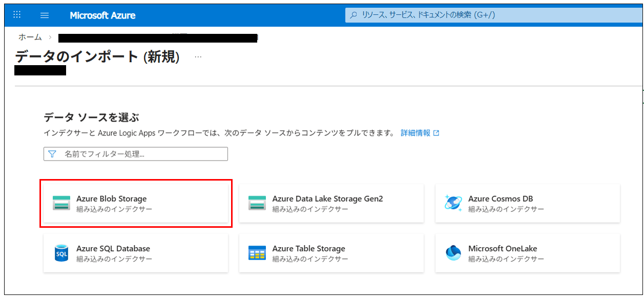Click the app launcher grid icon
Viewport: 644px width, 296px height.
tap(17, 15)
